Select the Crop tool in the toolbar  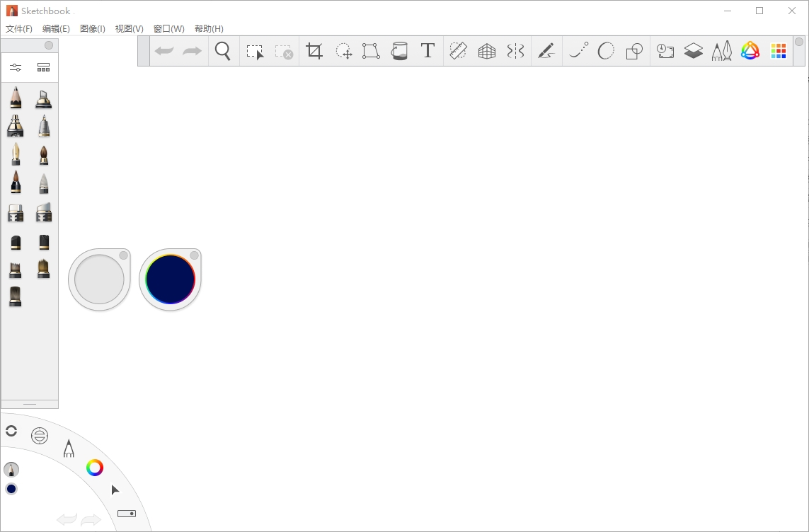coord(314,51)
